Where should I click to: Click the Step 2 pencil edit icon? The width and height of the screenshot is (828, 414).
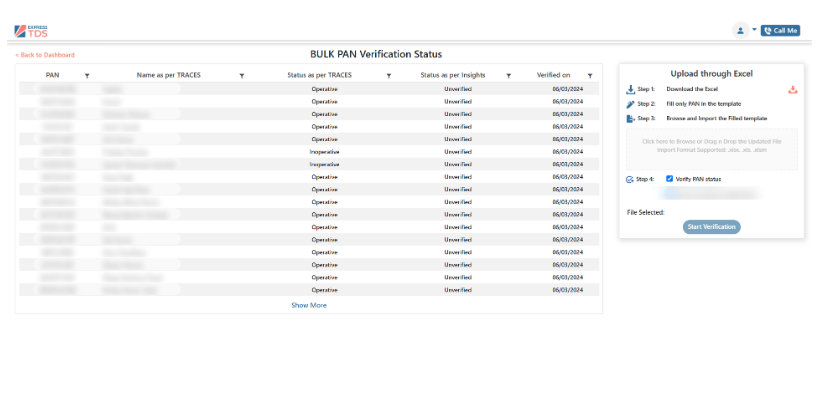[x=630, y=104]
